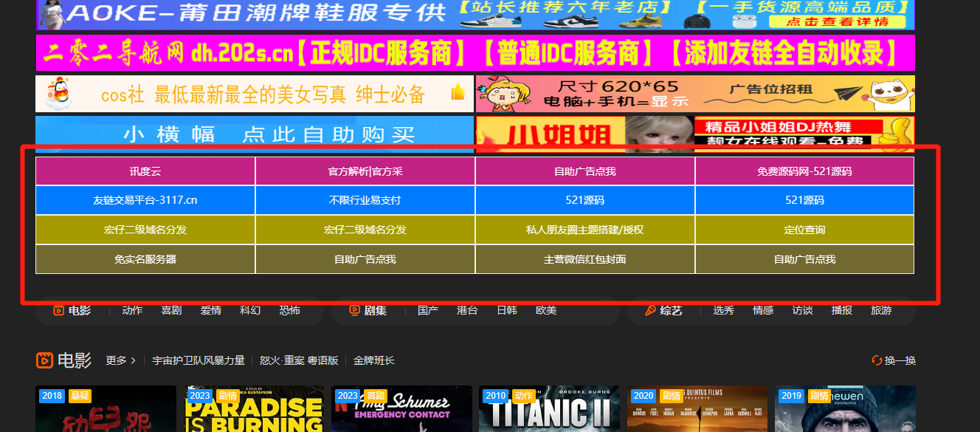
Task: Click the orange 电影 play icon in nav
Action: [x=58, y=310]
